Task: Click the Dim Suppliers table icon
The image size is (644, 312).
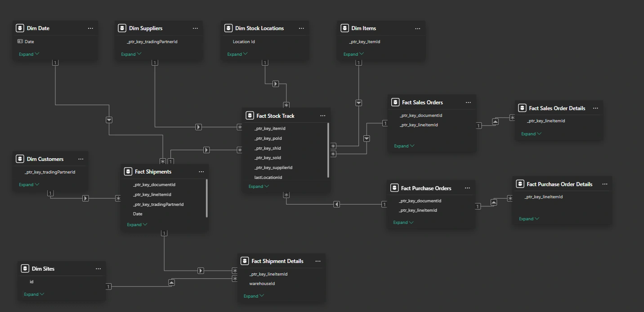Action: (x=122, y=28)
